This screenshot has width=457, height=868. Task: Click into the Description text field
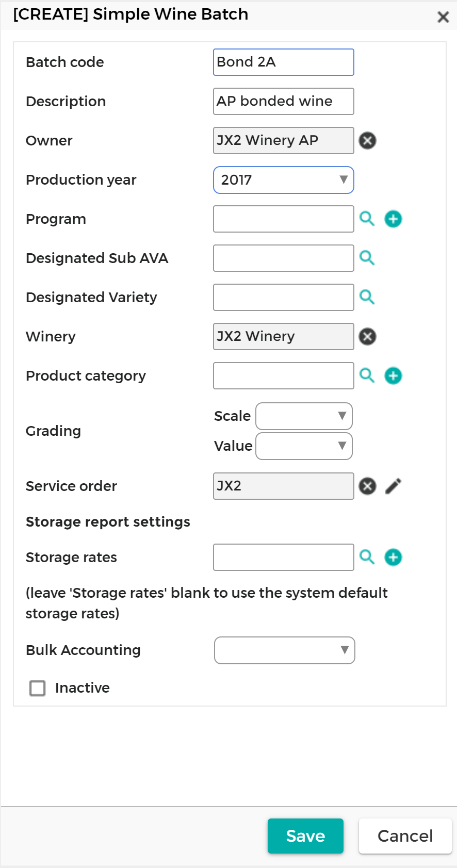click(283, 101)
